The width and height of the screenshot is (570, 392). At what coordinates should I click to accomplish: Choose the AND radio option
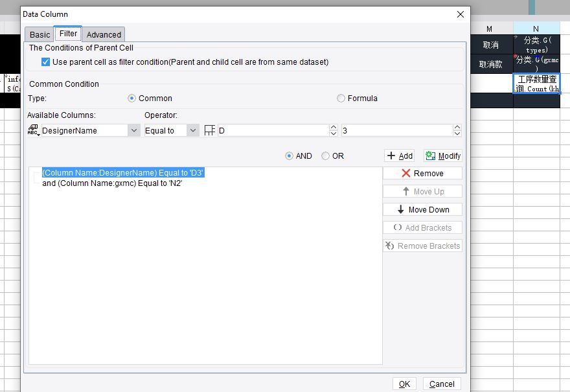[x=289, y=156]
